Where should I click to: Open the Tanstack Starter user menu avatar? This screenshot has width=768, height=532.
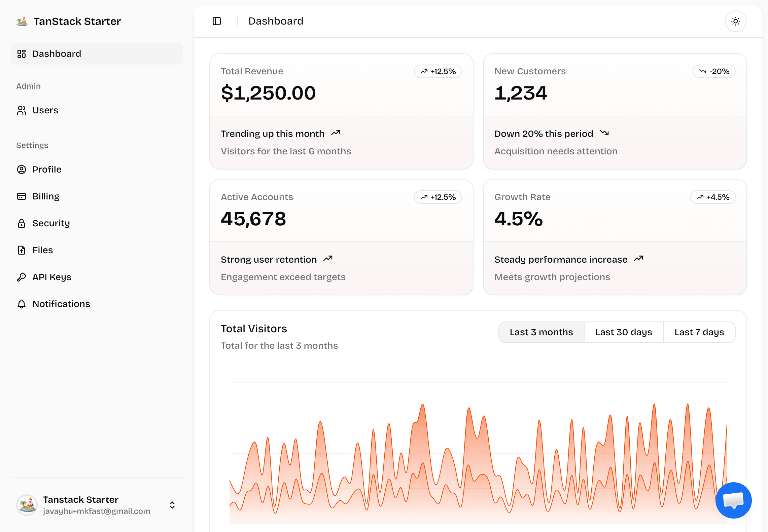pyautogui.click(x=27, y=505)
